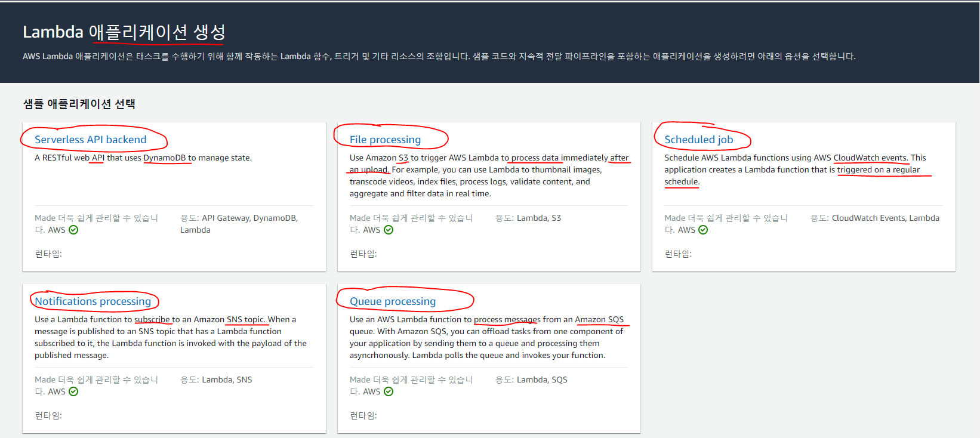The height and width of the screenshot is (438, 980).
Task: Click the 'Lambda 애플리케이션 생성' page heading
Action: click(124, 32)
